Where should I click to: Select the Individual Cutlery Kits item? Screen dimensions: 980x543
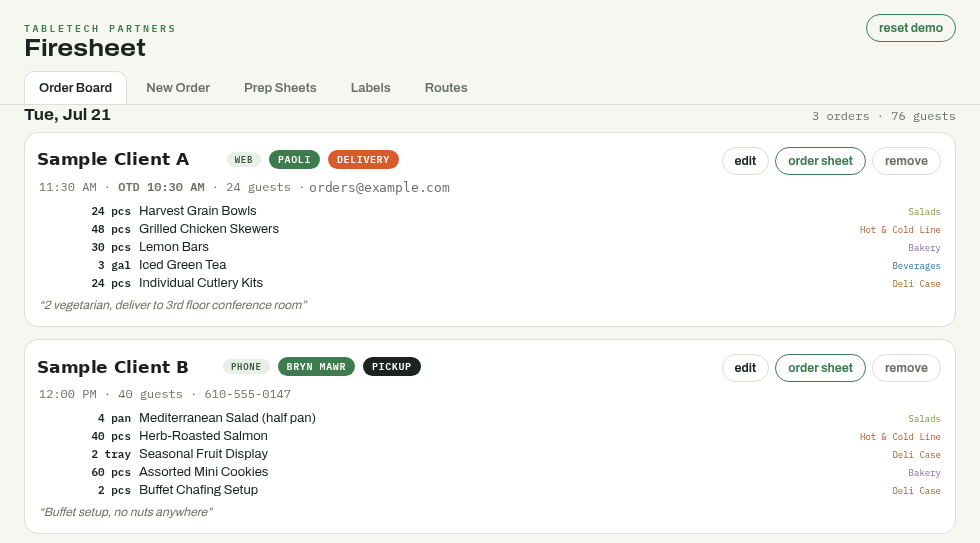pyautogui.click(x=201, y=284)
